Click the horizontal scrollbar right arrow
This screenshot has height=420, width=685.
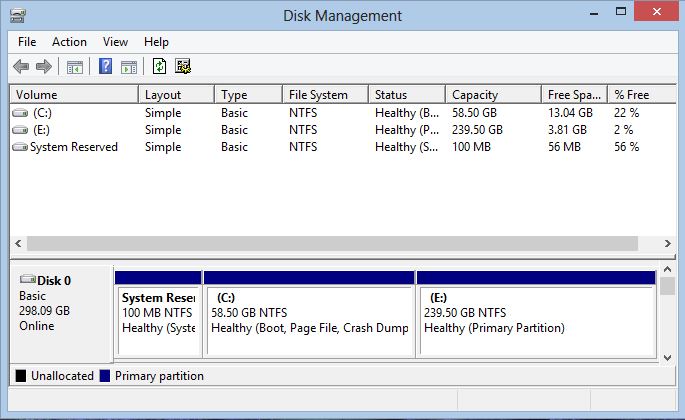tap(668, 243)
